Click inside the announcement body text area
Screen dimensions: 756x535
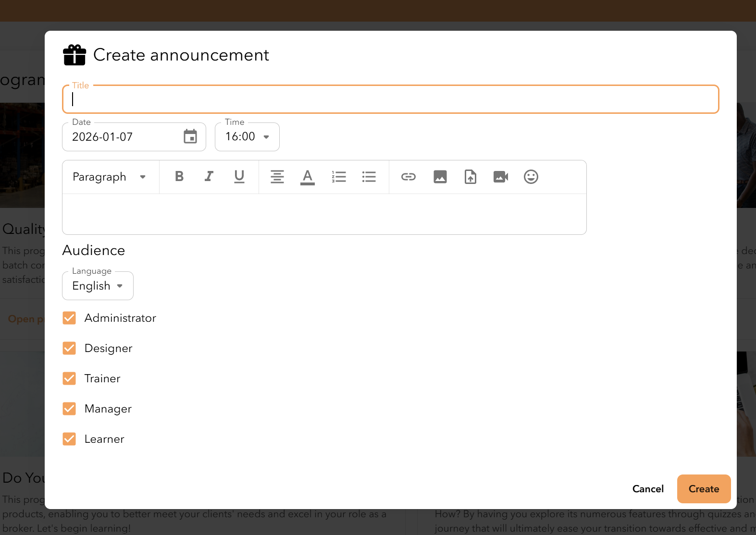324,214
